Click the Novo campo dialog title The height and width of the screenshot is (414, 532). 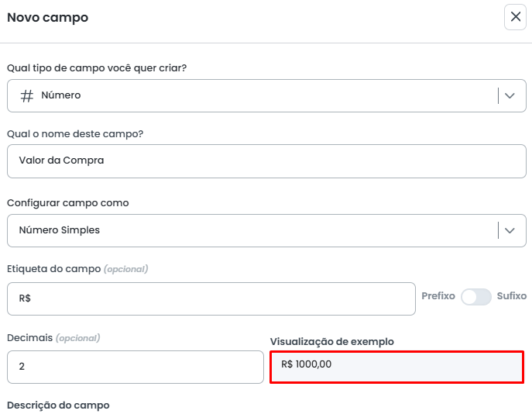[x=47, y=17]
